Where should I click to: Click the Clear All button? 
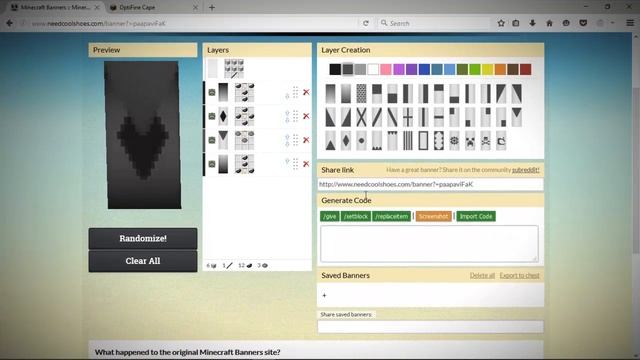(x=143, y=261)
